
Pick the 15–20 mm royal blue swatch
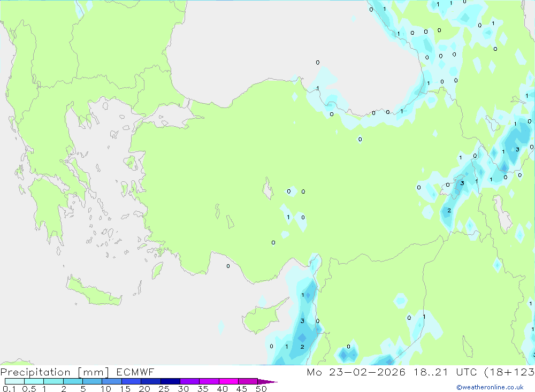coord(132,381)
